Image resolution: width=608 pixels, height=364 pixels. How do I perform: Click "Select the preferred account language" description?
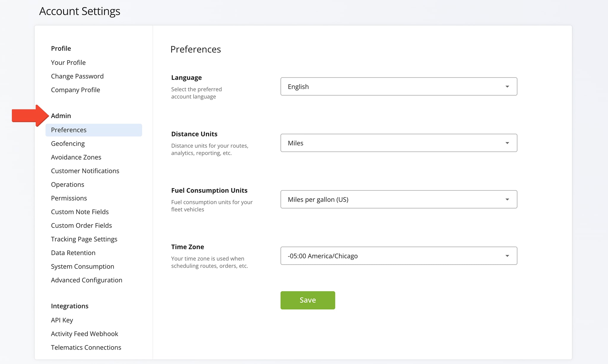(196, 93)
